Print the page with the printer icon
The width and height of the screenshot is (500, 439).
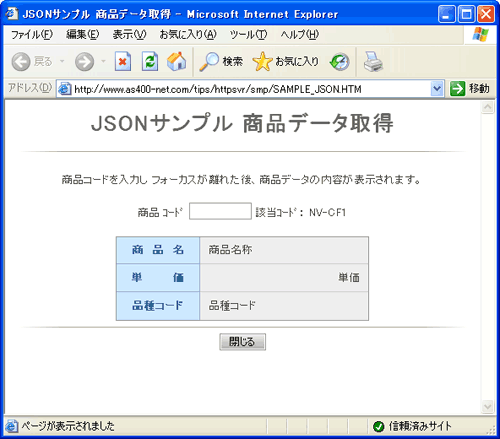click(373, 62)
